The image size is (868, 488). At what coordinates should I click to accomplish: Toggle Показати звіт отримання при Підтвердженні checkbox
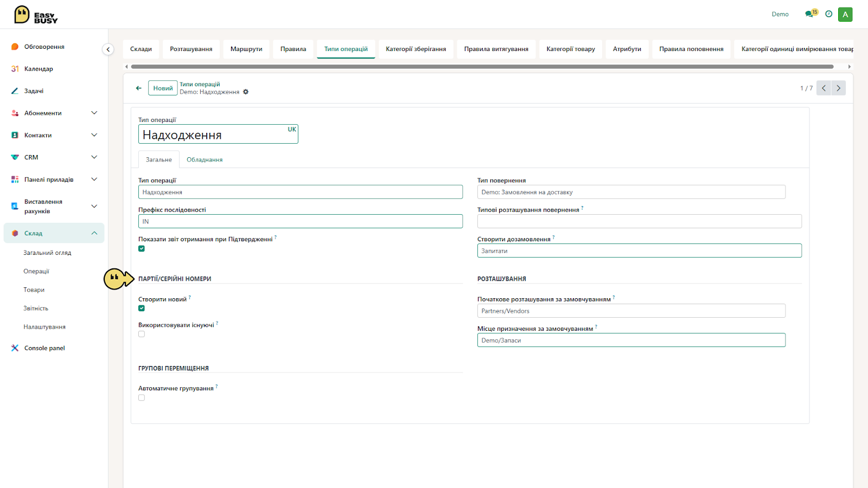tap(142, 249)
